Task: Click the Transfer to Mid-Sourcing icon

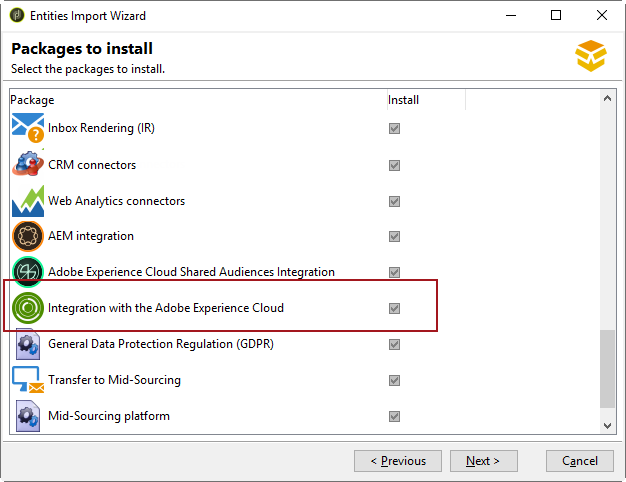Action: point(28,380)
